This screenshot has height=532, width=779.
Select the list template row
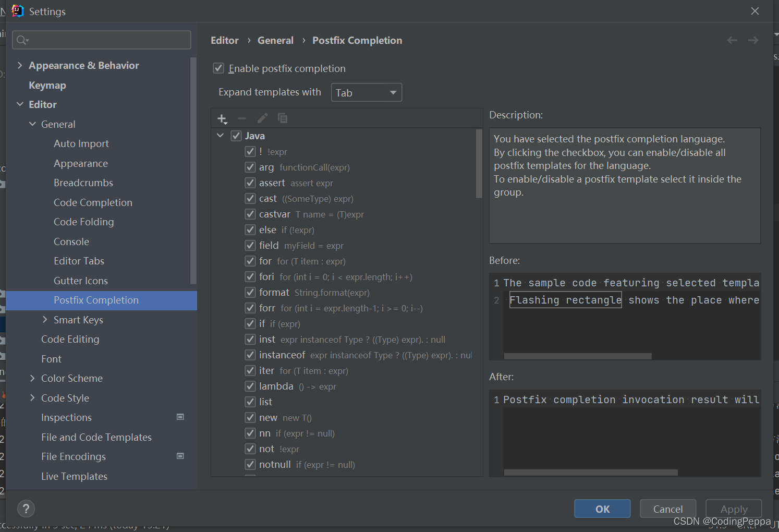344,402
